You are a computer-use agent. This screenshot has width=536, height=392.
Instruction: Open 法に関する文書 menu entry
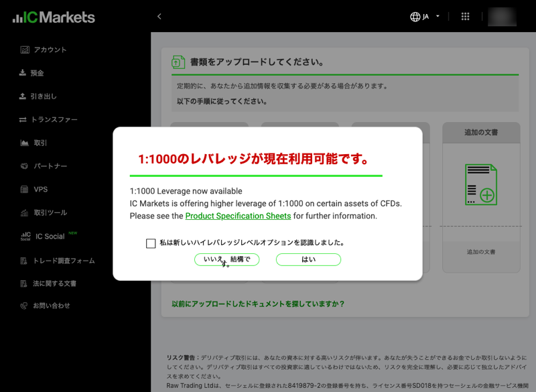click(54, 283)
